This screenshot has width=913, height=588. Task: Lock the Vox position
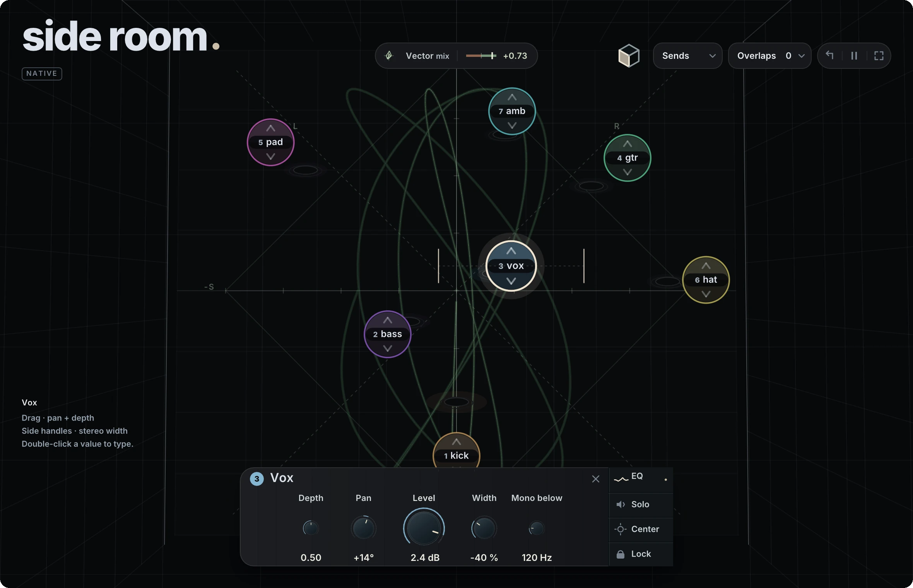click(x=641, y=554)
